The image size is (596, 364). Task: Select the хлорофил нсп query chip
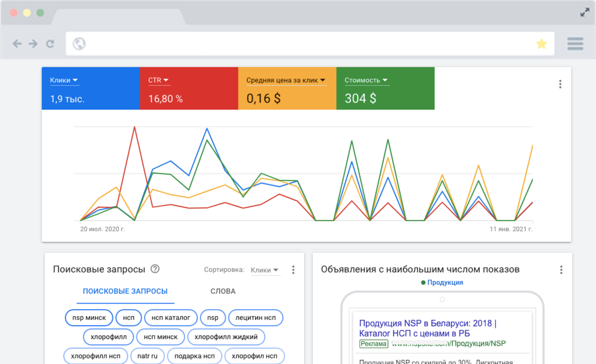click(x=255, y=356)
